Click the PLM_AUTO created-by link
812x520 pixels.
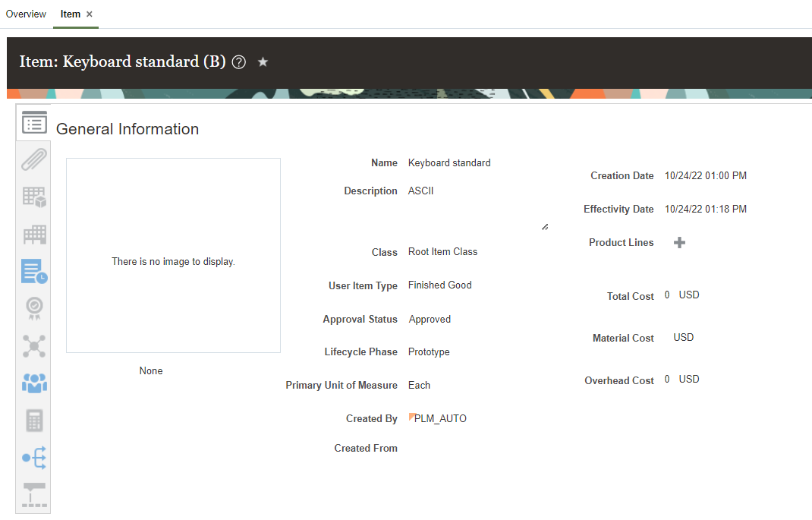coord(440,418)
